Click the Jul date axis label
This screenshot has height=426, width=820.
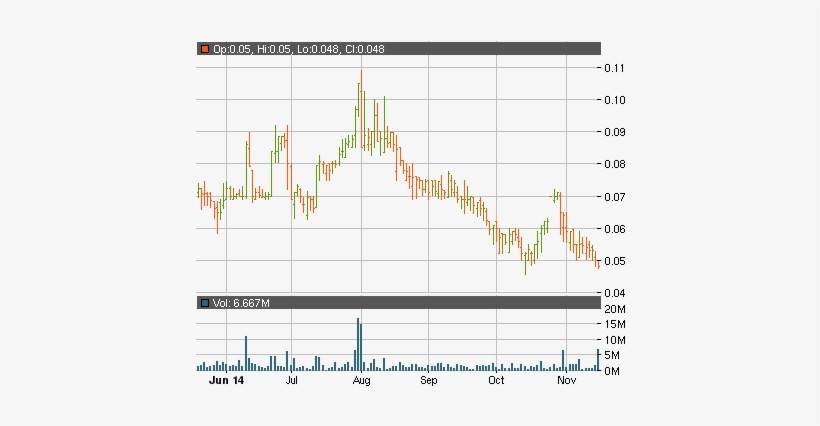point(291,381)
